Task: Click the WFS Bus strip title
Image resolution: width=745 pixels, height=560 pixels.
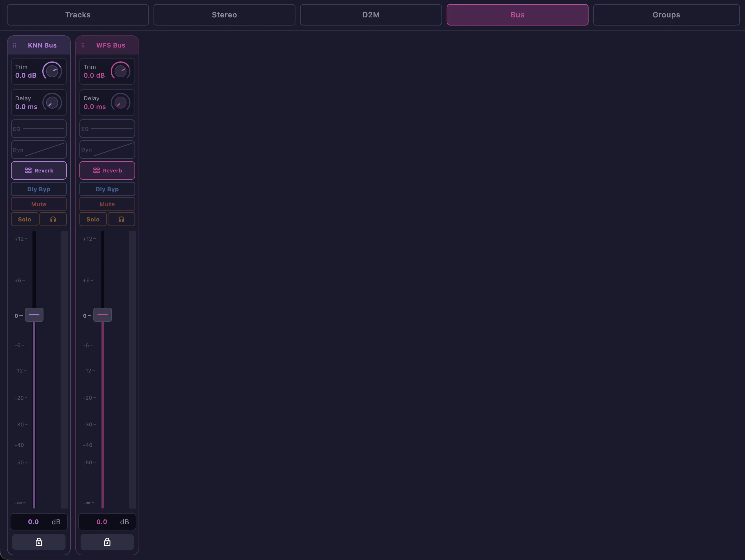Action: (x=111, y=45)
